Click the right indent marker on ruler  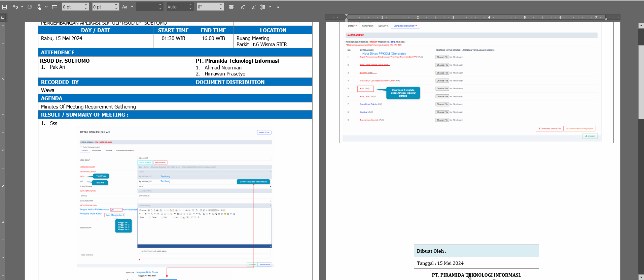click(x=606, y=18)
